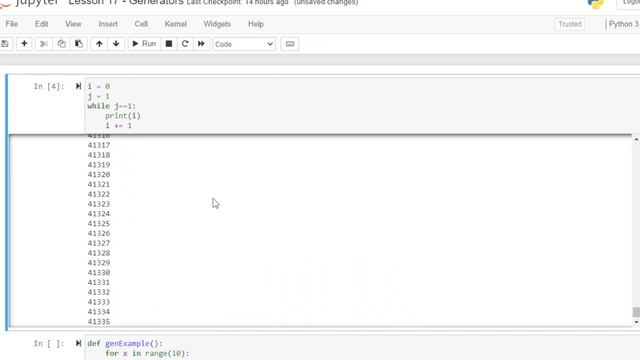The height and width of the screenshot is (360, 640).
Task: Copy selected cells icon
Action: 61,44
